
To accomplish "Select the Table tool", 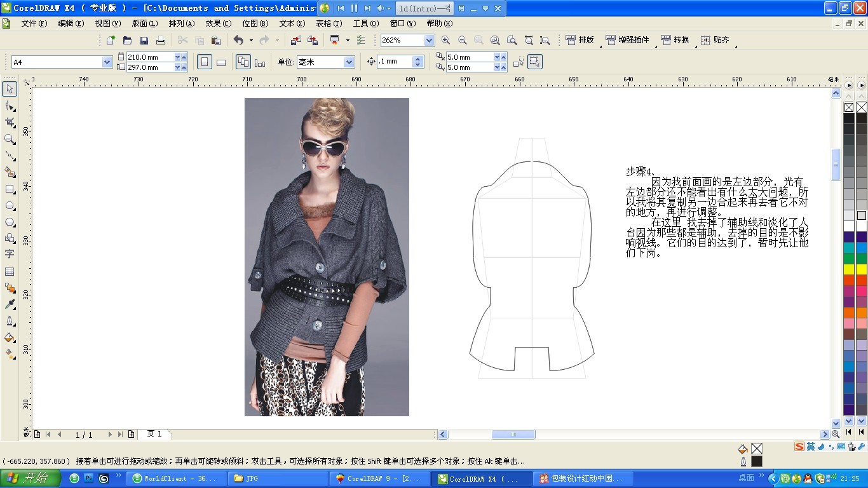I will tap(10, 271).
